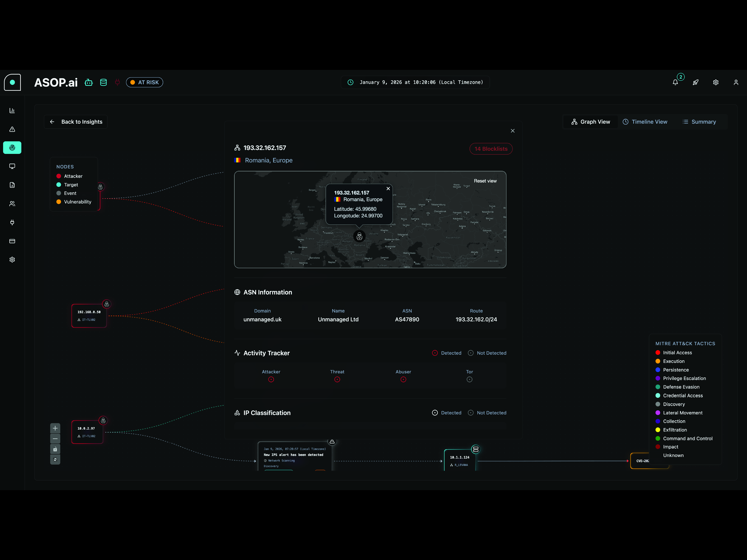Open the reports document-chart sidebar icon

(12, 185)
